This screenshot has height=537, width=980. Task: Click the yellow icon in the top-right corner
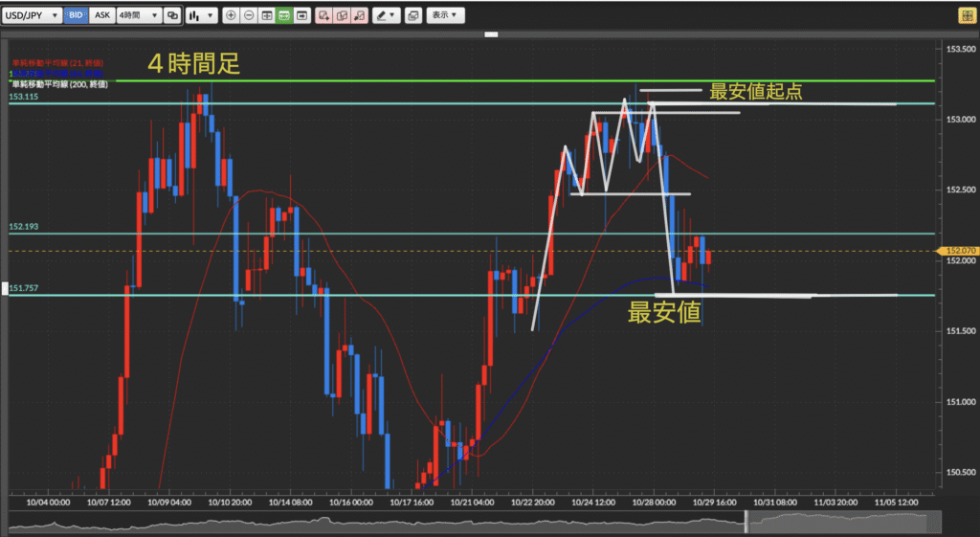pyautogui.click(x=965, y=15)
